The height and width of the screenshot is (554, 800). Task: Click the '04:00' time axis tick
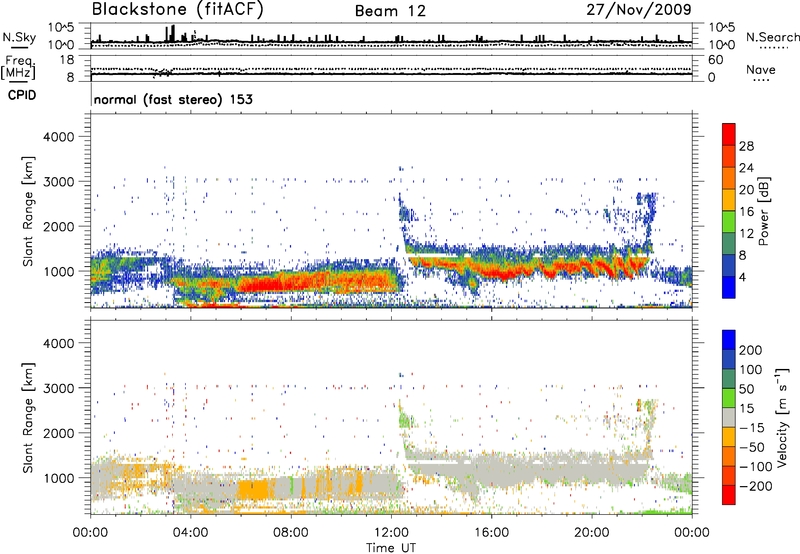pos(190,532)
